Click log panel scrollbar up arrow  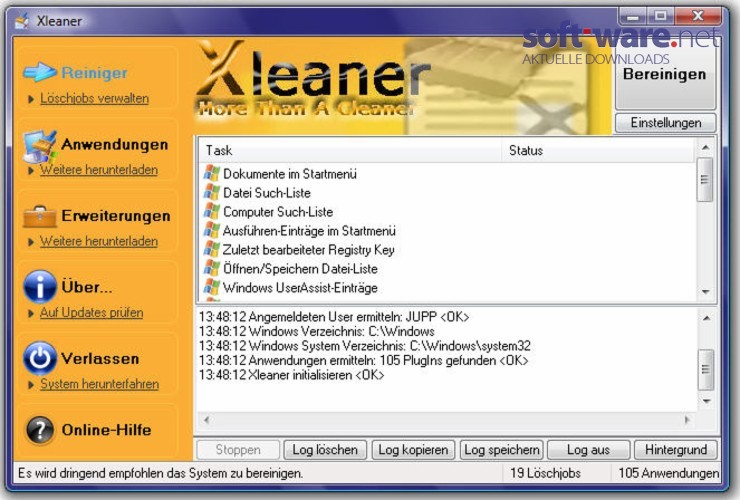pyautogui.click(x=706, y=318)
